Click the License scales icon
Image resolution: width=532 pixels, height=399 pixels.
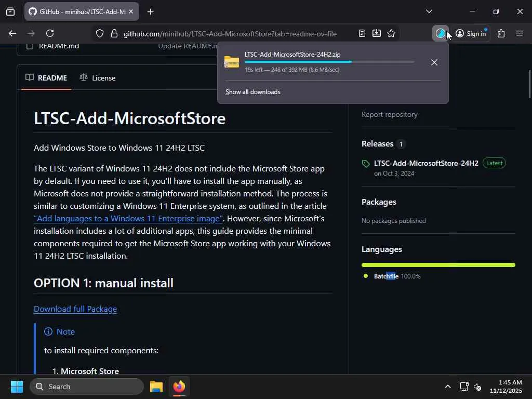pos(84,77)
